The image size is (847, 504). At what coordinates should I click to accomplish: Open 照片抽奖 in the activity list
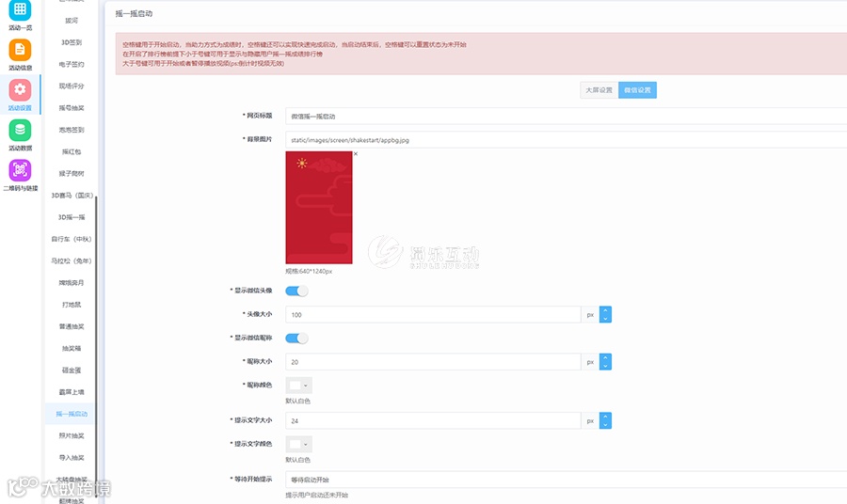point(72,435)
